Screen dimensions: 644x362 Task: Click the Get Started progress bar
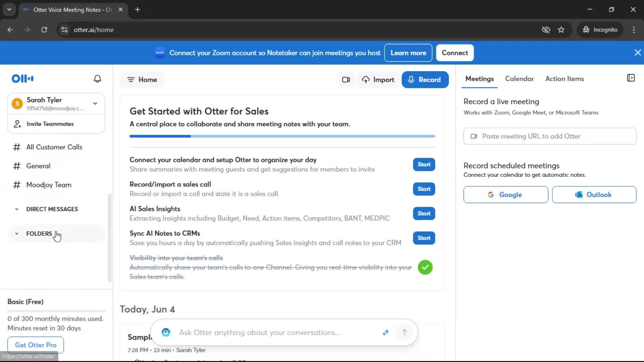tap(282, 136)
